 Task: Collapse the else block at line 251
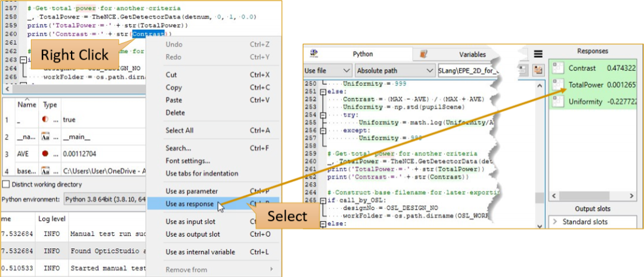323,92
